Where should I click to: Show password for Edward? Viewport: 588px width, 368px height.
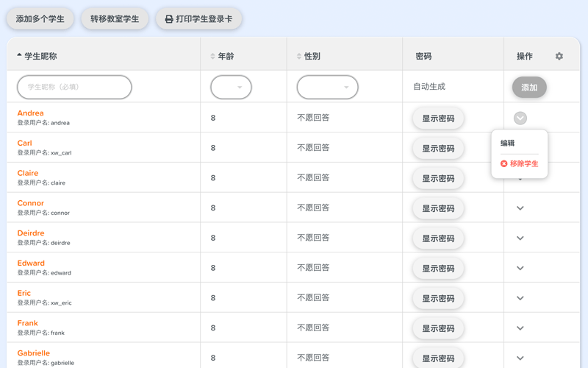pyautogui.click(x=438, y=269)
